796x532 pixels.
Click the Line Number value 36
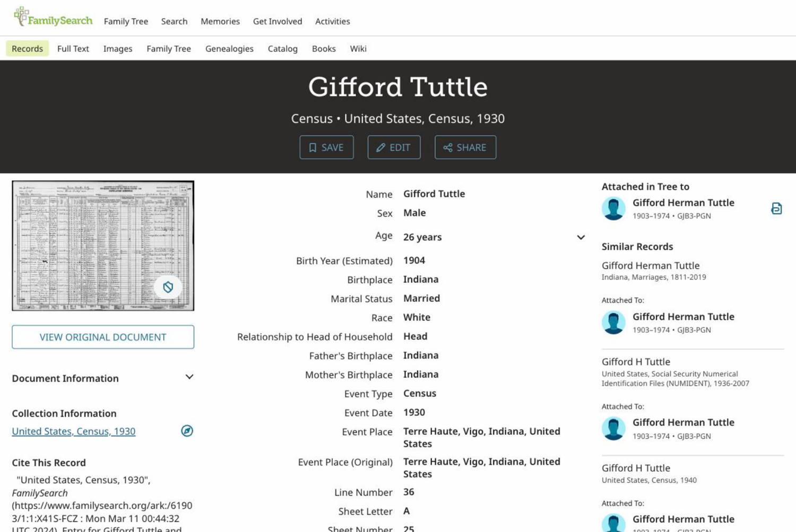[409, 492]
